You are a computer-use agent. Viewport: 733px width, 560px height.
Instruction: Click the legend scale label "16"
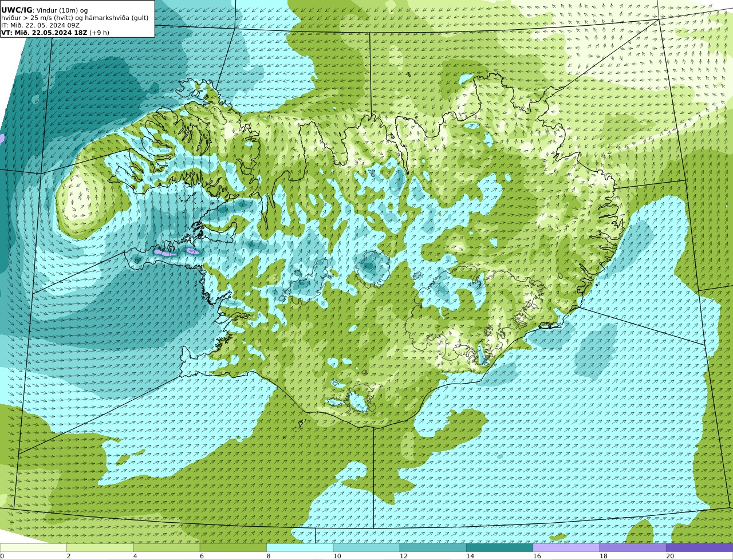[x=537, y=556]
